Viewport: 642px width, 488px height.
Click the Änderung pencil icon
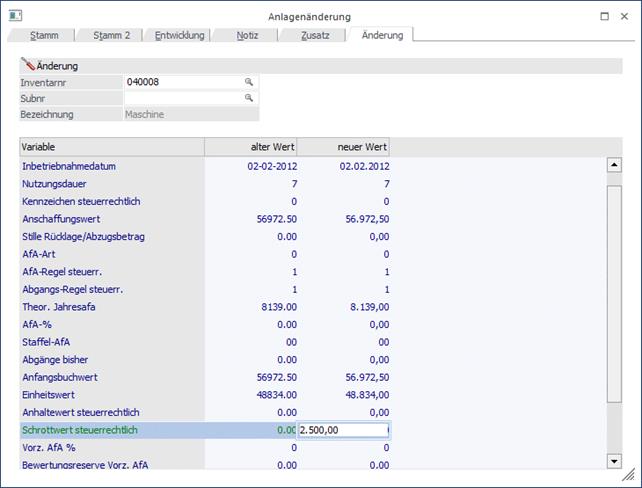pyautogui.click(x=27, y=65)
